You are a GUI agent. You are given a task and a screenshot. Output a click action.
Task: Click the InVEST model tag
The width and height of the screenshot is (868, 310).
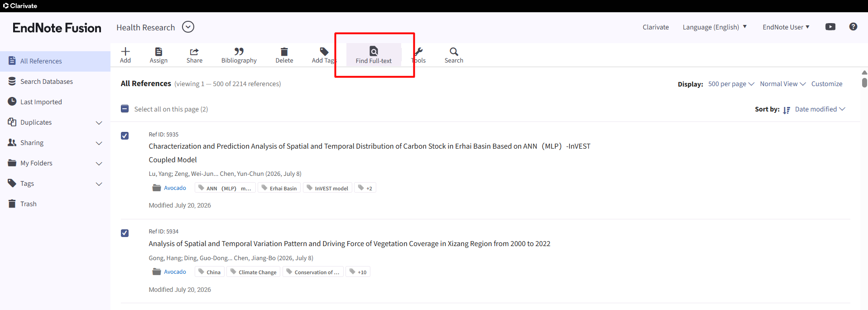[327, 188]
